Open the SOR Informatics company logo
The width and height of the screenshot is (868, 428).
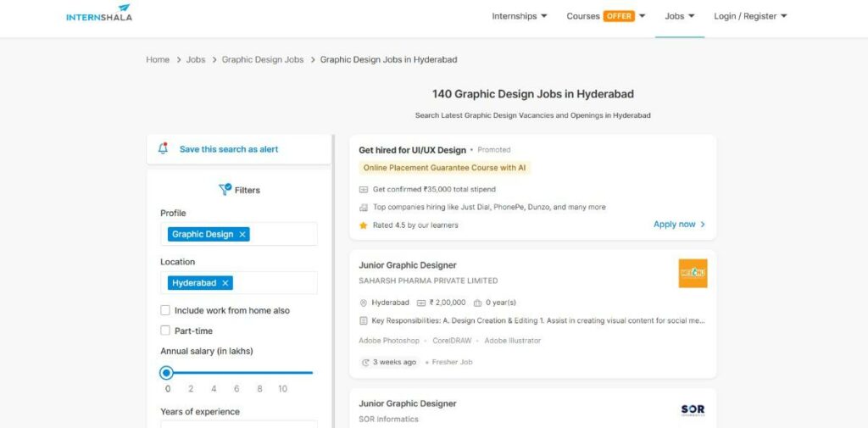(693, 410)
